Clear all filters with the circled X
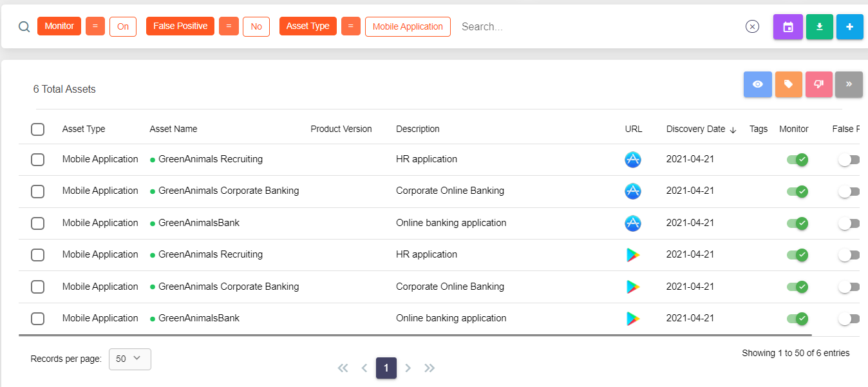 coord(752,26)
